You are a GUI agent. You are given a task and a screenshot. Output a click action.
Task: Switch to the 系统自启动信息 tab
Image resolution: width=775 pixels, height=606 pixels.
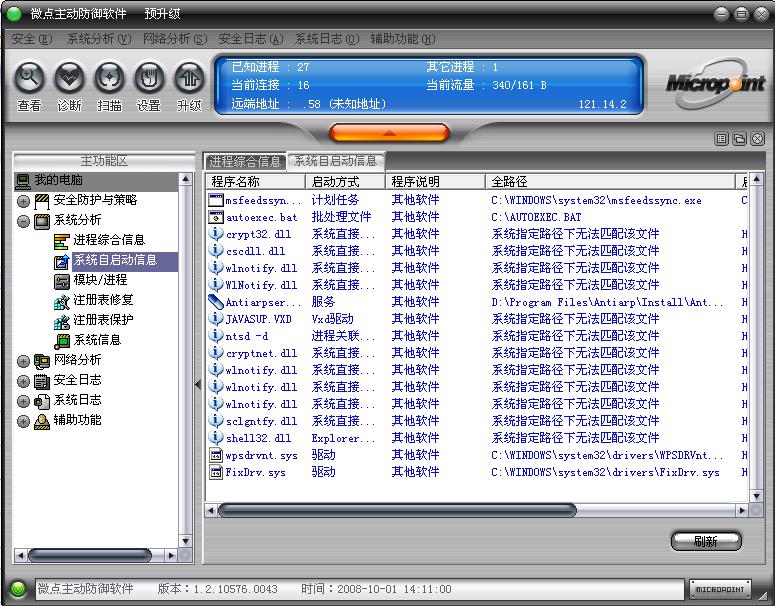(336, 161)
